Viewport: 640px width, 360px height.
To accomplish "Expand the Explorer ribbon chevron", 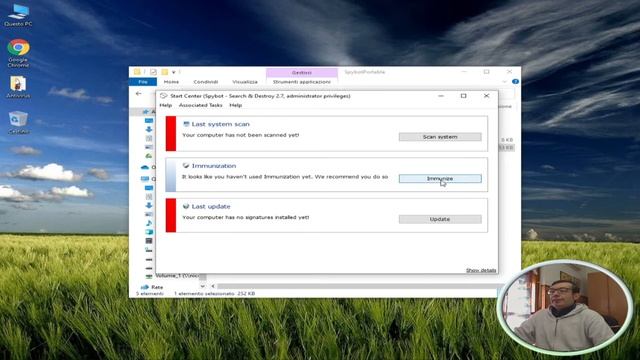I will pyautogui.click(x=504, y=82).
